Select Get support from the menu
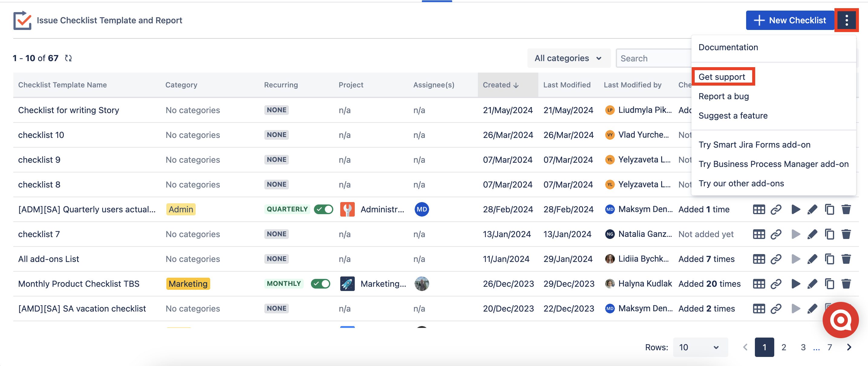The height and width of the screenshot is (366, 868). pyautogui.click(x=722, y=77)
